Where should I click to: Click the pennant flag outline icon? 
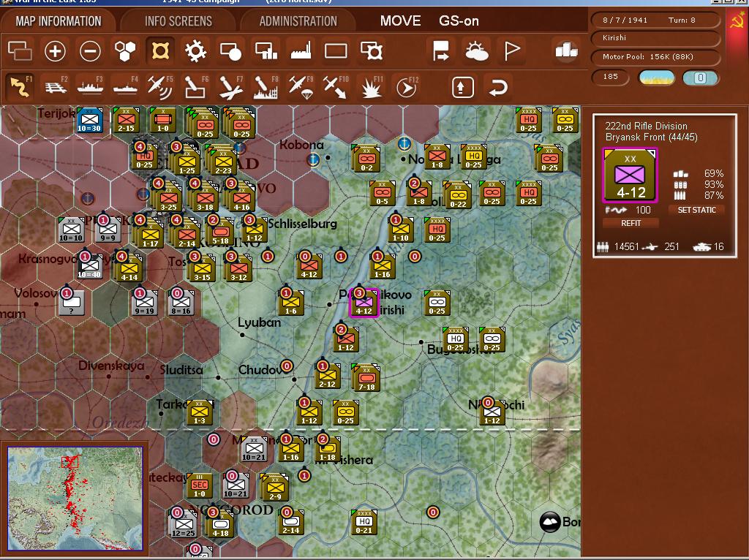(x=511, y=50)
